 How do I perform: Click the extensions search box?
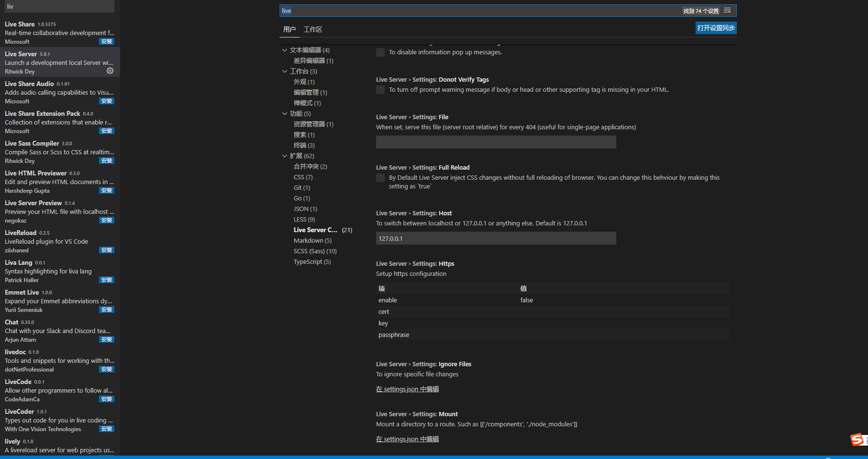click(60, 6)
